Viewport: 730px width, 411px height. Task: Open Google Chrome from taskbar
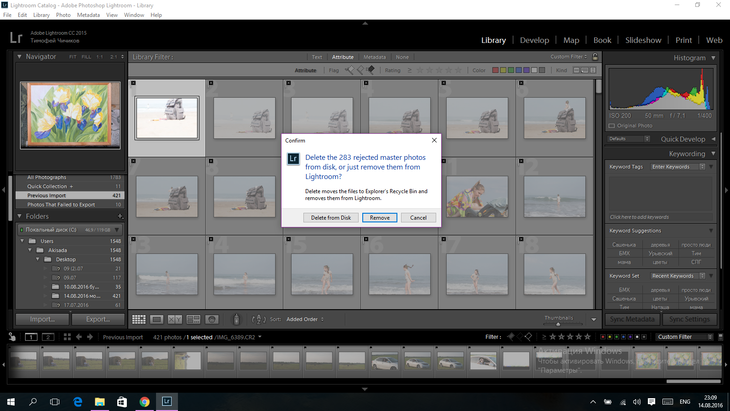pos(144,401)
